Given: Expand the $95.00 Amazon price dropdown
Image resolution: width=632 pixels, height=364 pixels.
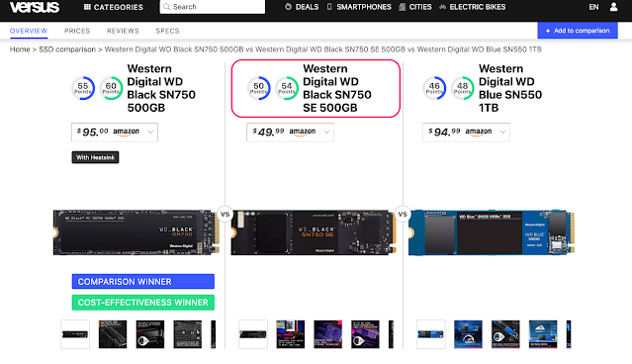Looking at the screenshot, I should [115, 133].
